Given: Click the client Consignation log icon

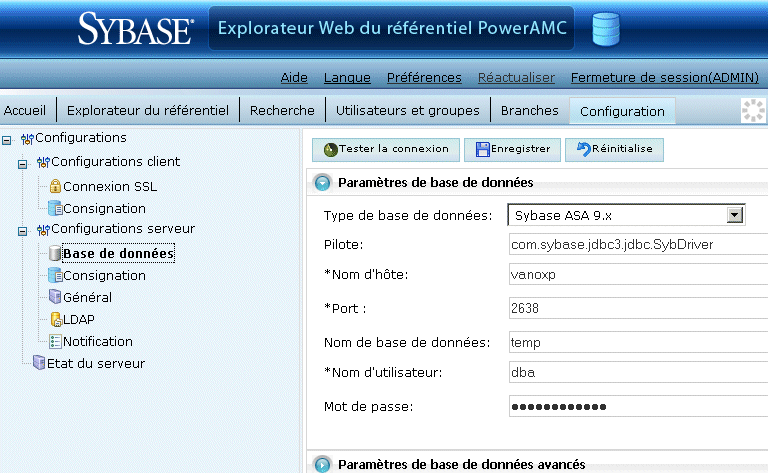Looking at the screenshot, I should pyautogui.click(x=55, y=208).
